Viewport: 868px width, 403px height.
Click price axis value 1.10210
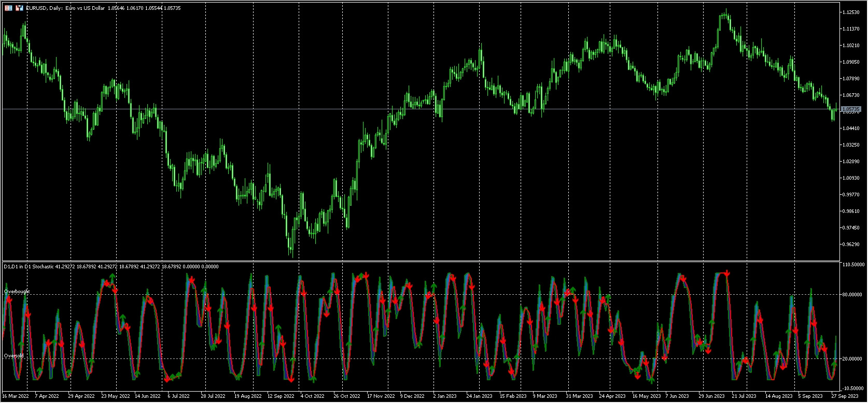click(x=851, y=45)
